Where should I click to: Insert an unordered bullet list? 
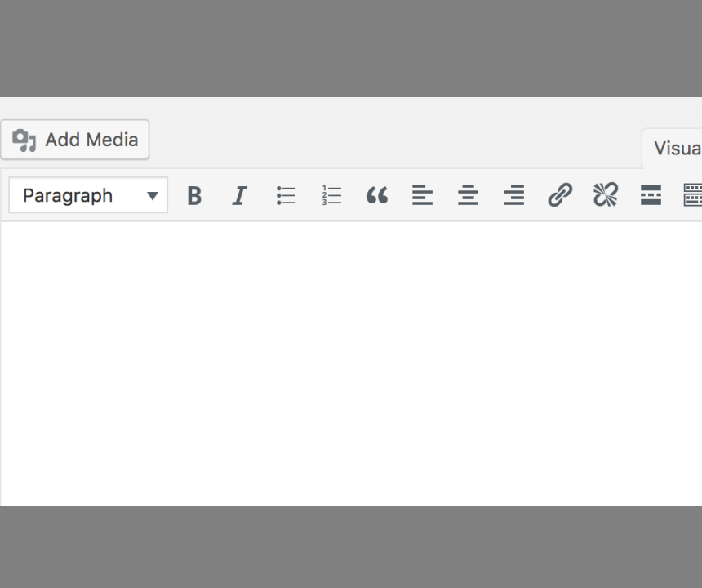pos(285,195)
